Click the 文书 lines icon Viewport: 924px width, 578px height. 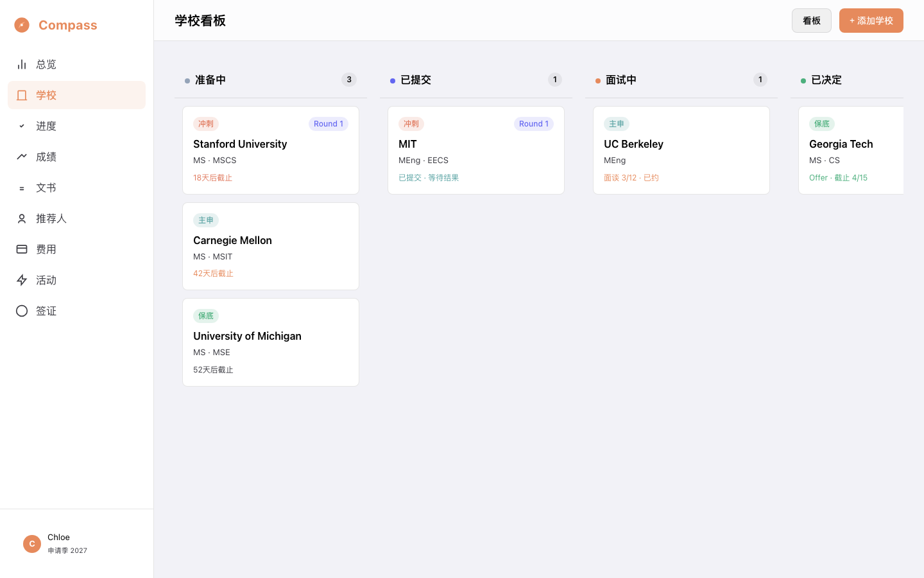pyautogui.click(x=22, y=188)
